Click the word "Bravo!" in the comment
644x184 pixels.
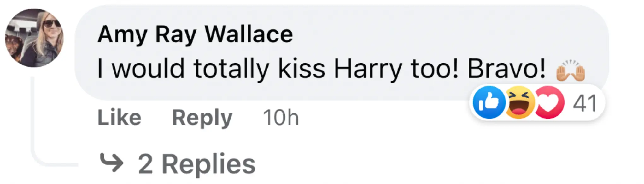pos(506,69)
